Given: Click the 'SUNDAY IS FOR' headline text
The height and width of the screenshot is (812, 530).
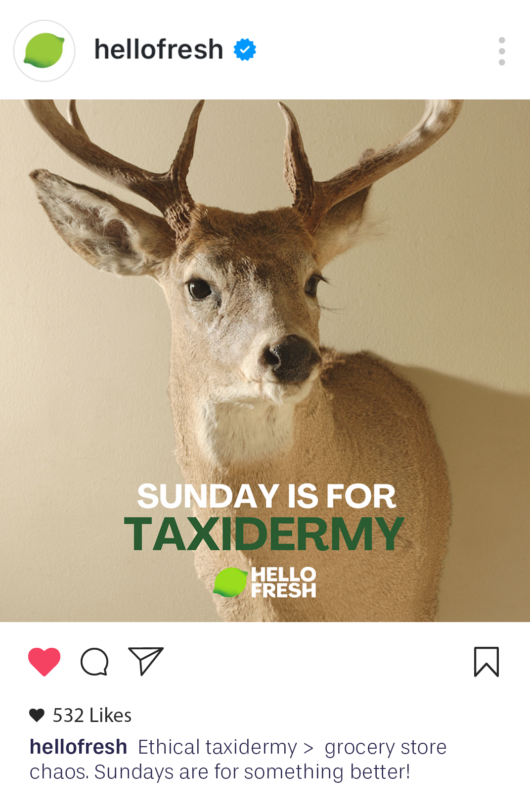Looking at the screenshot, I should [266, 496].
